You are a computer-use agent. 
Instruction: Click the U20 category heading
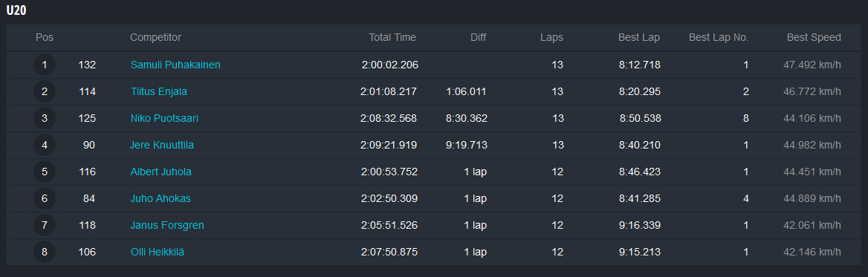[x=17, y=11]
